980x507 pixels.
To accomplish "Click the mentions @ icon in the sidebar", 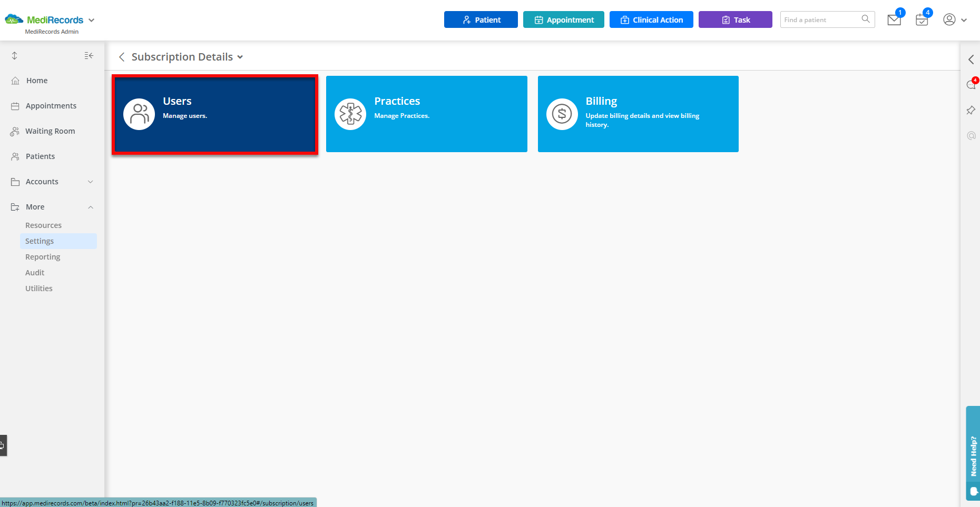I will click(971, 135).
